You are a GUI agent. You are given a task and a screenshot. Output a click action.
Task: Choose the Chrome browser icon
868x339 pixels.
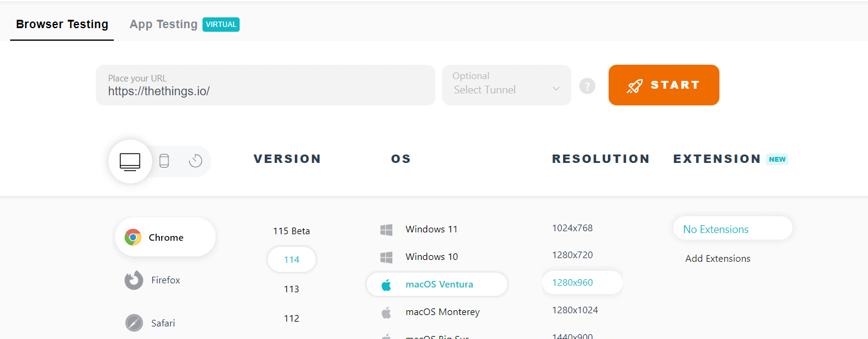[133, 237]
